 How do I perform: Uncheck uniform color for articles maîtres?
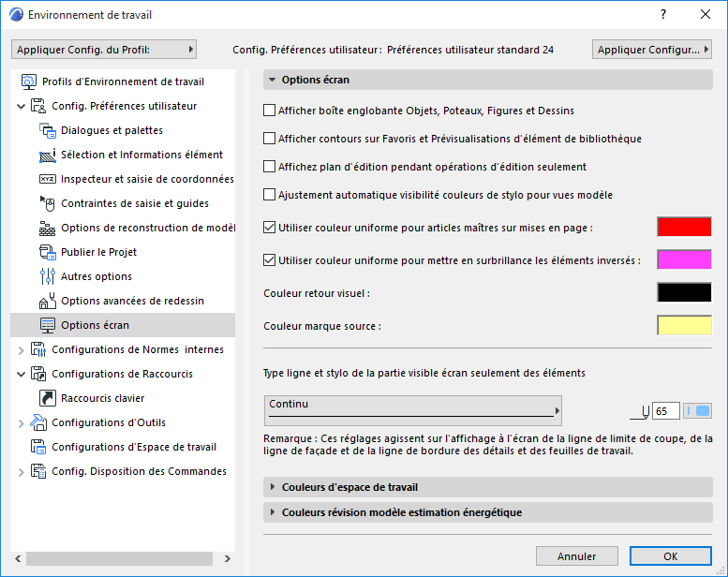click(x=270, y=228)
